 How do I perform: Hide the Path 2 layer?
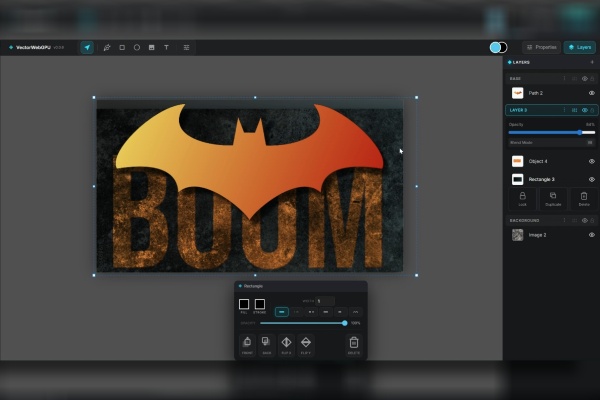pyautogui.click(x=592, y=93)
